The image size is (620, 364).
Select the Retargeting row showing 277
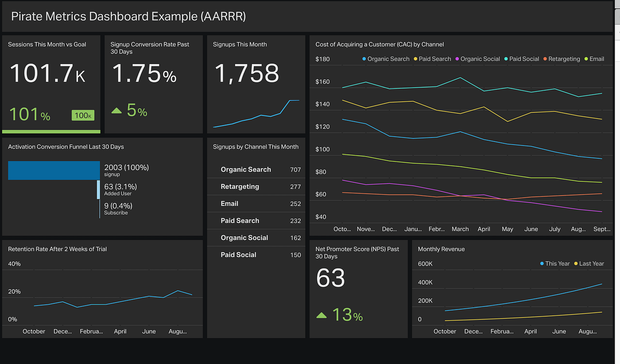pyautogui.click(x=256, y=187)
